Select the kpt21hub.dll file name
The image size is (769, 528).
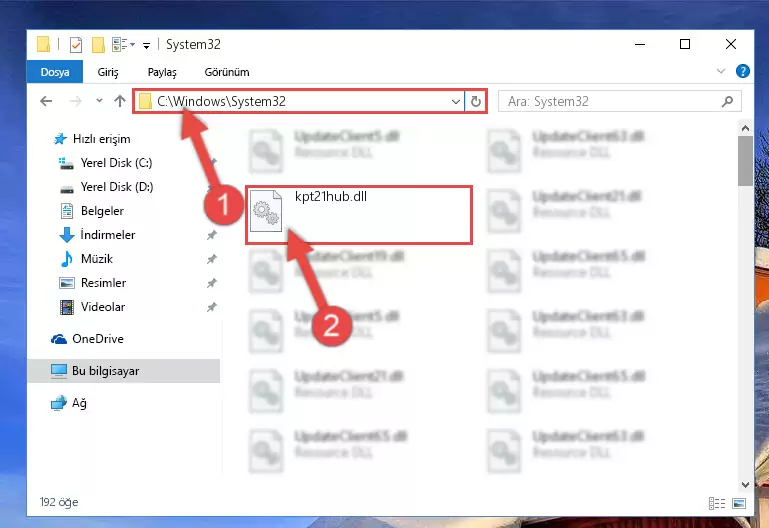pos(331,197)
